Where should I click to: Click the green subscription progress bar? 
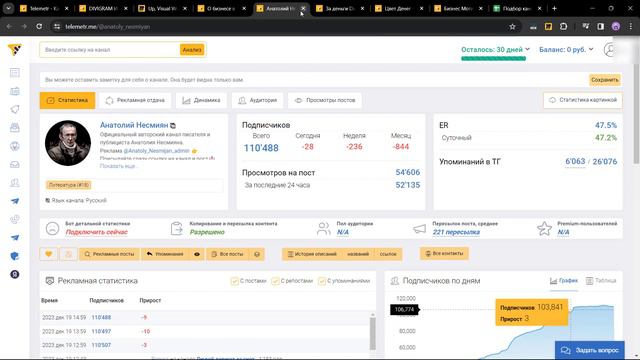[x=493, y=58]
